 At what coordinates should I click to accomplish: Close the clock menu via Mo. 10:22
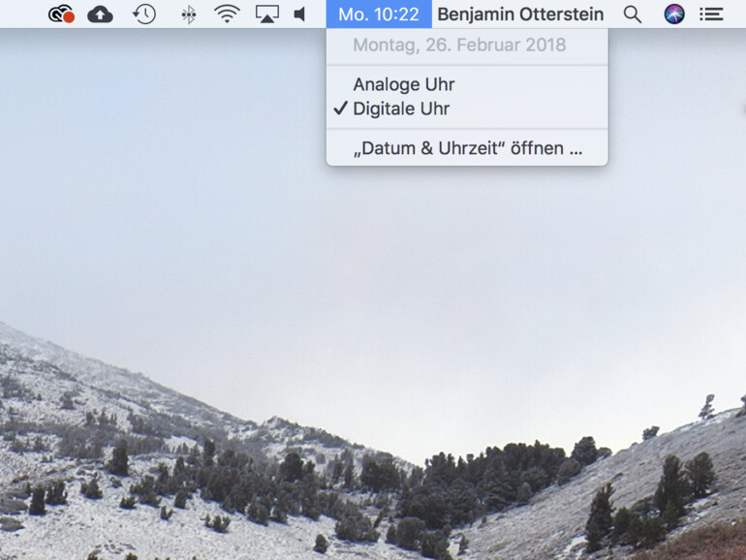(379, 15)
